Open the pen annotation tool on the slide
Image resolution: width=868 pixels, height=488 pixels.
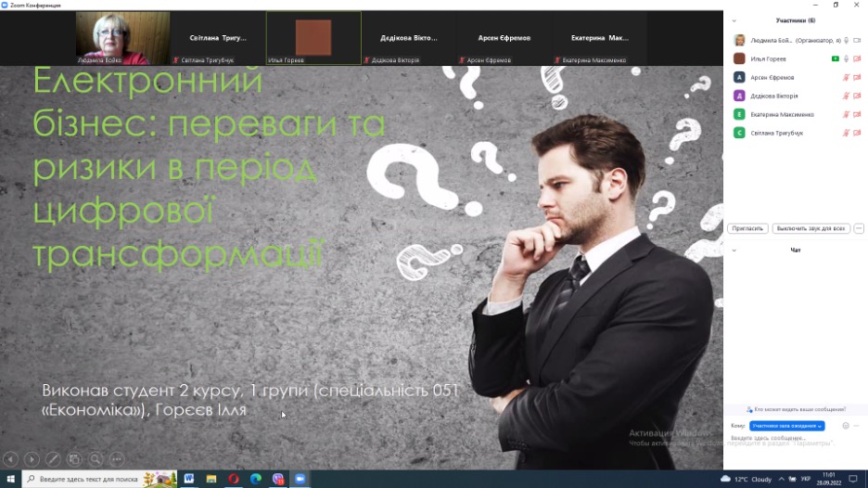pos(53,458)
